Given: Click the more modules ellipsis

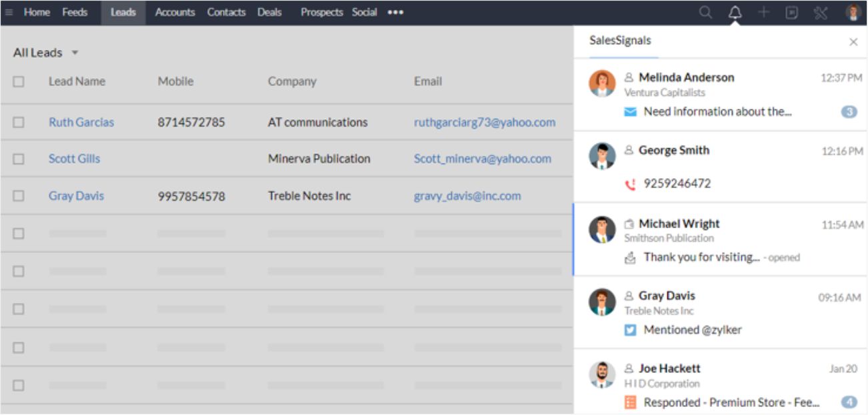Looking at the screenshot, I should (395, 12).
